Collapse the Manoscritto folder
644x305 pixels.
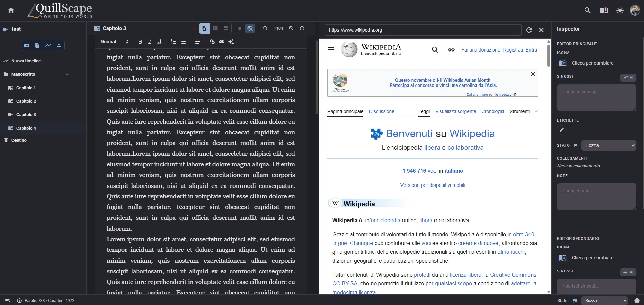point(67,74)
